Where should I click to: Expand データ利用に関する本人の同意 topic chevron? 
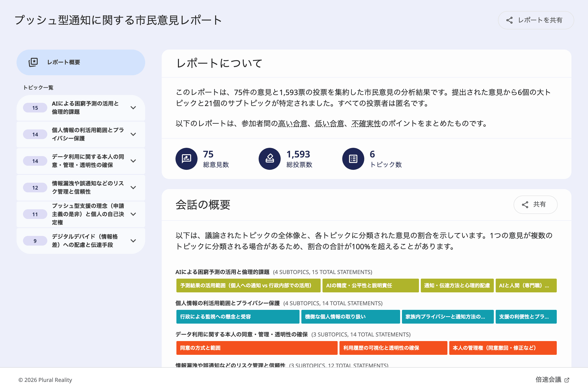pos(133,161)
